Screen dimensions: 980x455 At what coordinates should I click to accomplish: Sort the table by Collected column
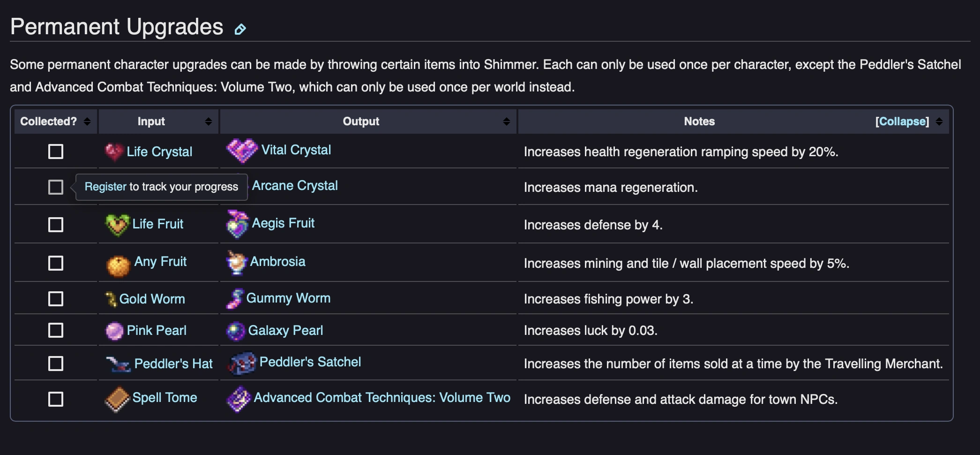pyautogui.click(x=87, y=121)
